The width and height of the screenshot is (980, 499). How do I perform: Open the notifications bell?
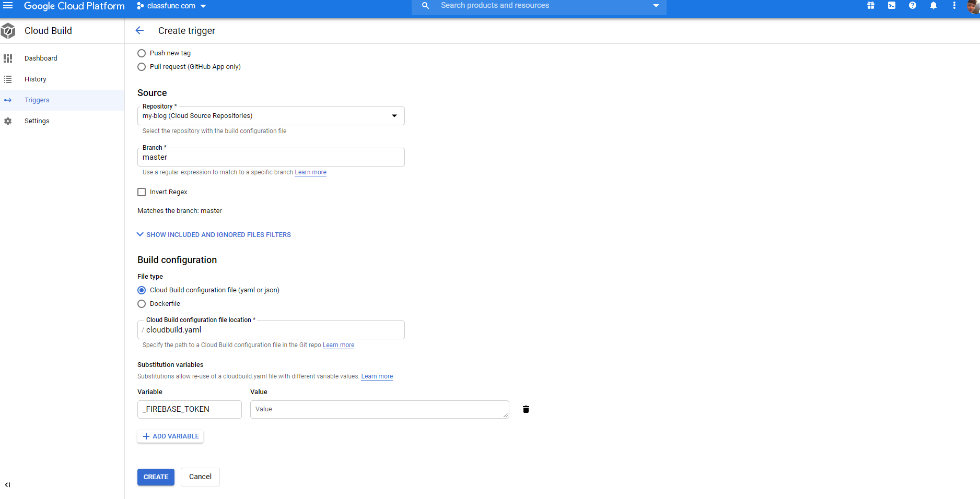click(934, 6)
